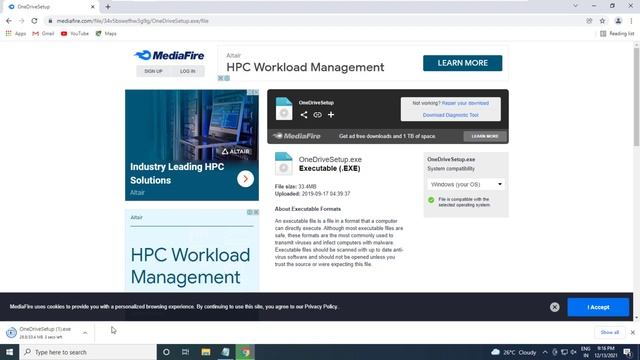
Task: Dismiss the cookie notice with the X icon
Action: 554,307
